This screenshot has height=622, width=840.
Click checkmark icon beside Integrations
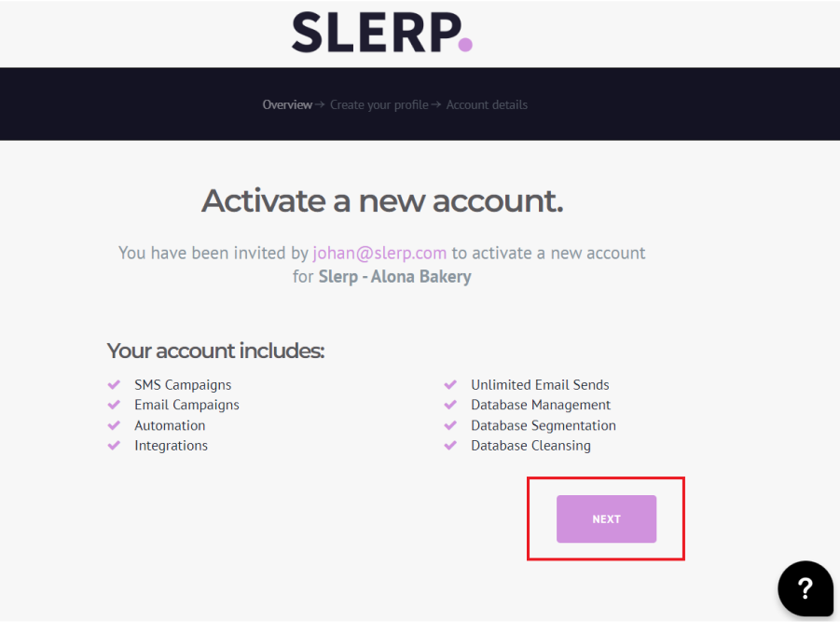coord(114,445)
